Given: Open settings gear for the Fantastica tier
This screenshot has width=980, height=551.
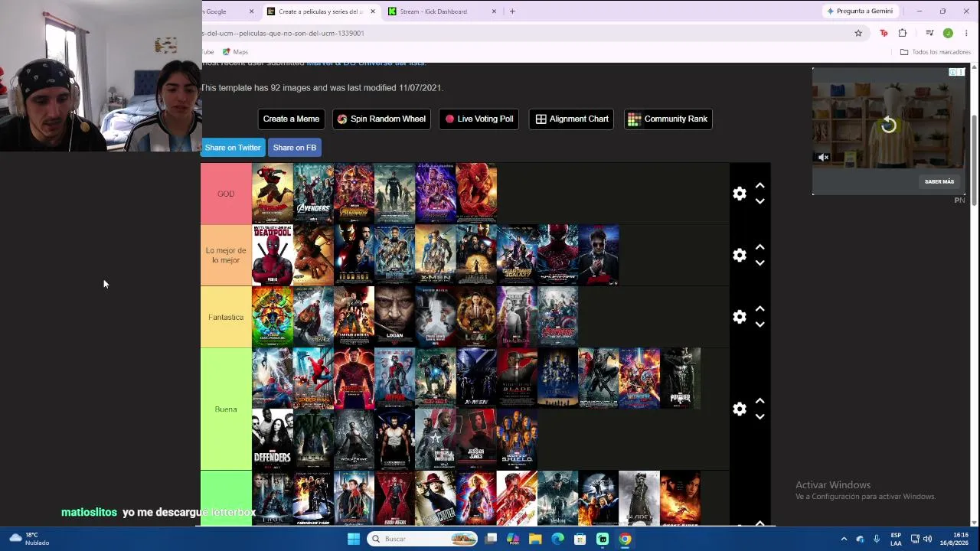Looking at the screenshot, I should [x=740, y=317].
